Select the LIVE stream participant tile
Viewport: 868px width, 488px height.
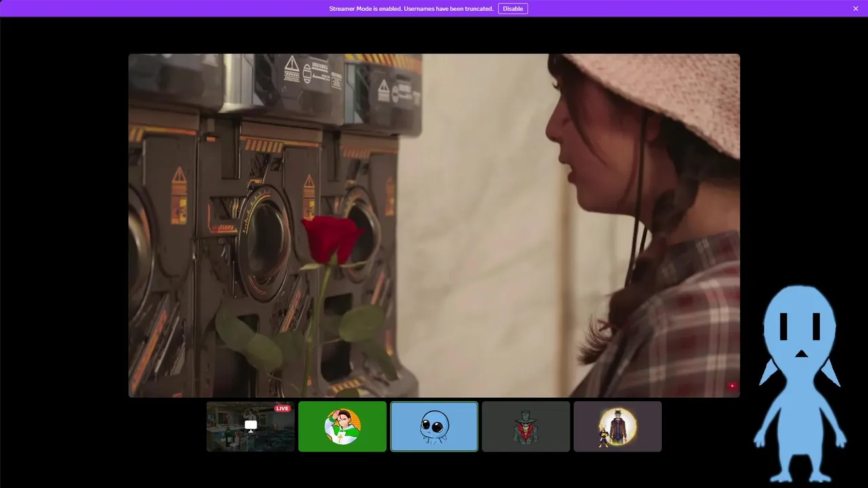click(251, 426)
